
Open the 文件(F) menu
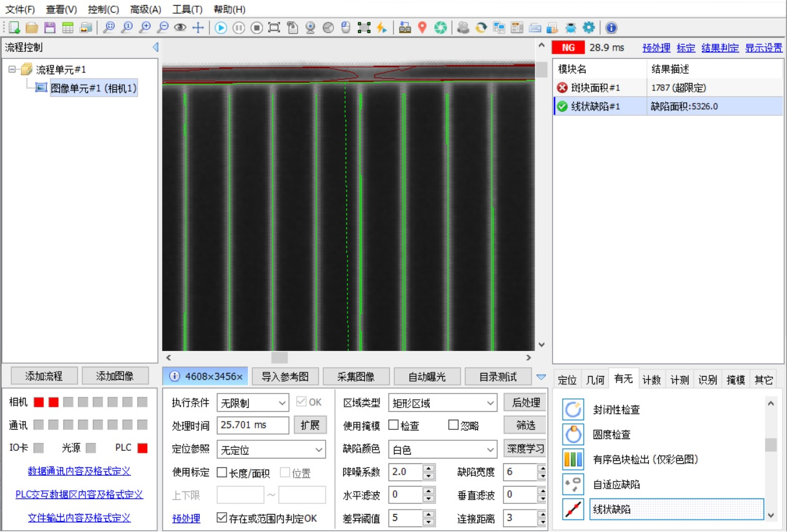click(20, 9)
